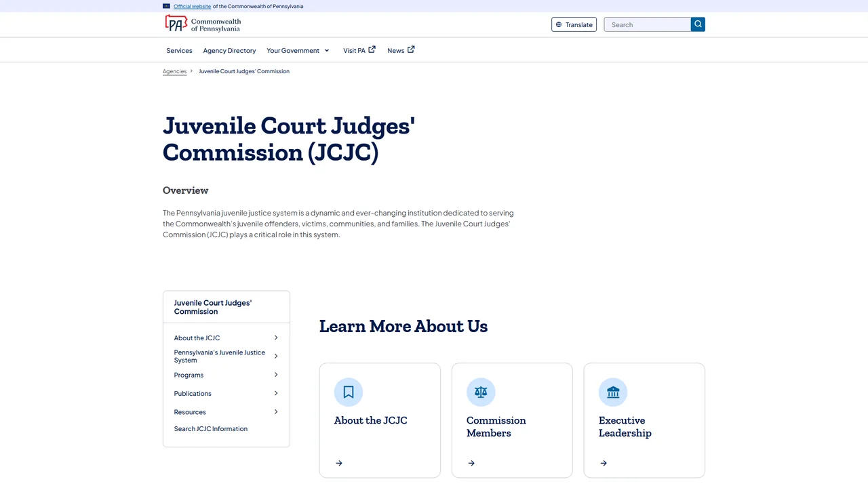Click the Juvenile Court Judges' Commission sidebar heading
This screenshot has width=868, height=488.
pos(212,307)
